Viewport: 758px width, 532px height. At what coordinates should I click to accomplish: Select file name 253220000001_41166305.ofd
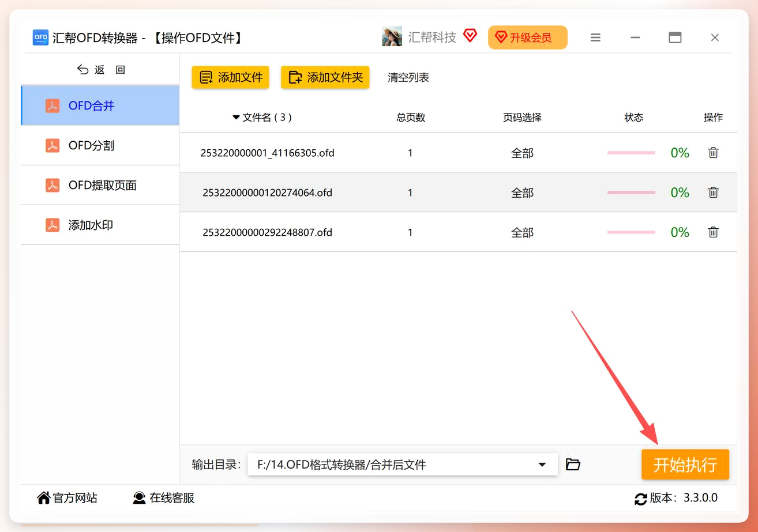268,153
